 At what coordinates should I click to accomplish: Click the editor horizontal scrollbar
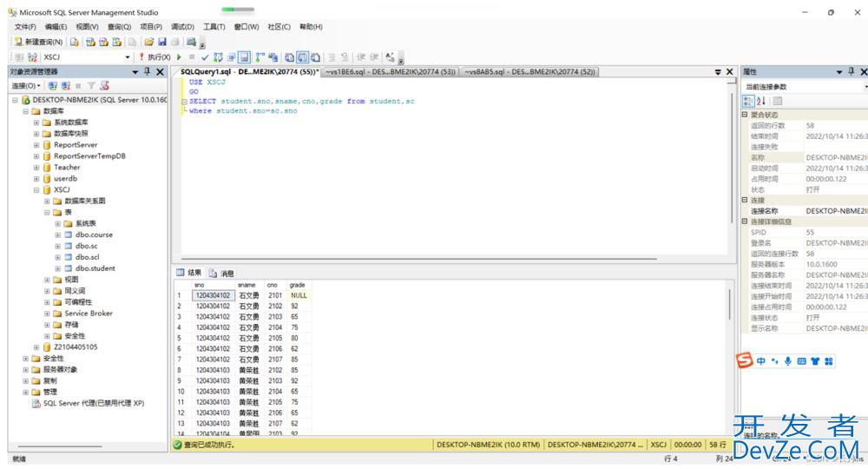[x=419, y=259]
